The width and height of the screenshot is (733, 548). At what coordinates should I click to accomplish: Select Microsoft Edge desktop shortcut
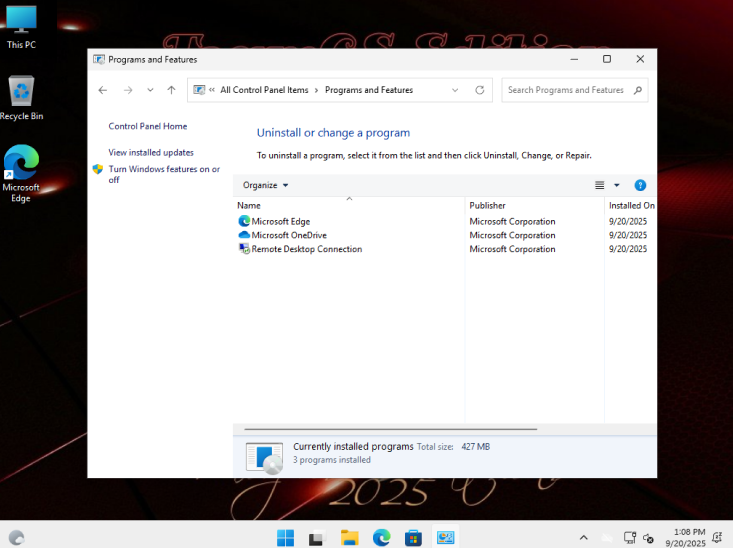(x=21, y=173)
